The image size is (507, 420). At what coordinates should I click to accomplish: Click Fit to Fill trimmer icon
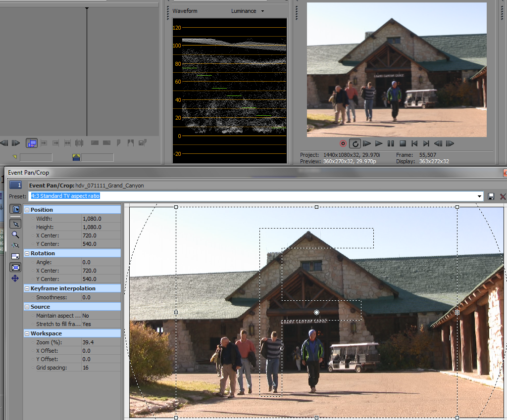67,143
